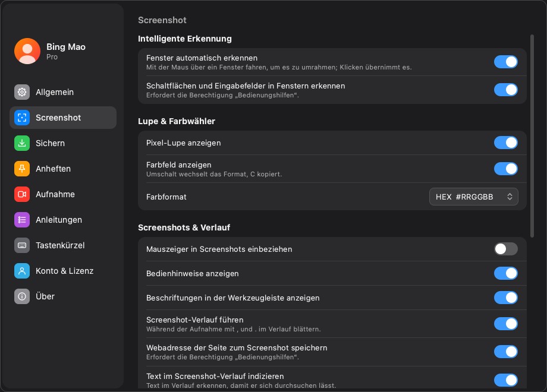
Task: Toggle Beschriftungen in der Werkzeugleiste anzeigen
Action: pos(505,298)
